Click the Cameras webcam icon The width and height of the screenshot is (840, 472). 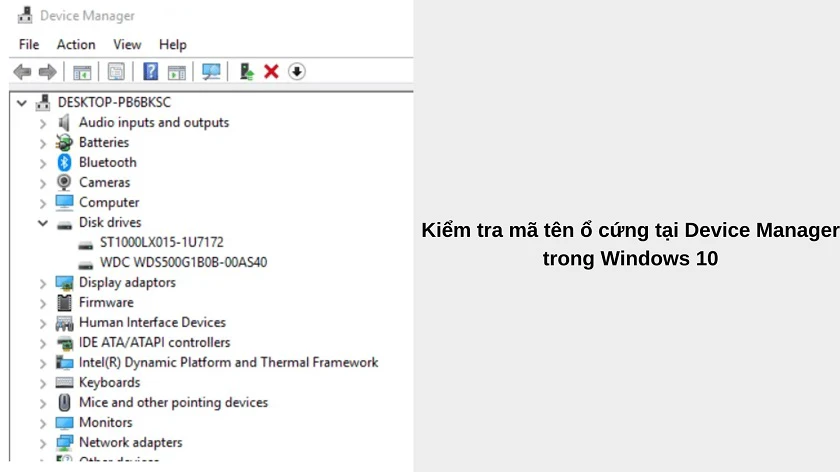pos(64,183)
